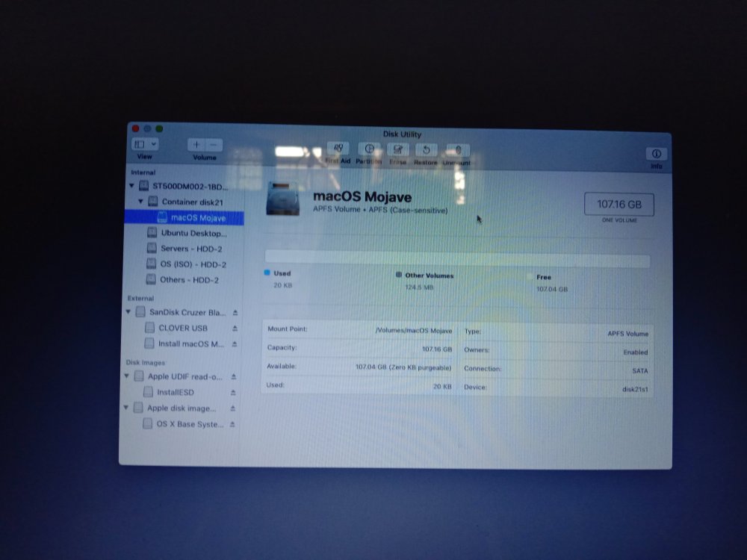Open the View sidebar options button

(x=145, y=144)
